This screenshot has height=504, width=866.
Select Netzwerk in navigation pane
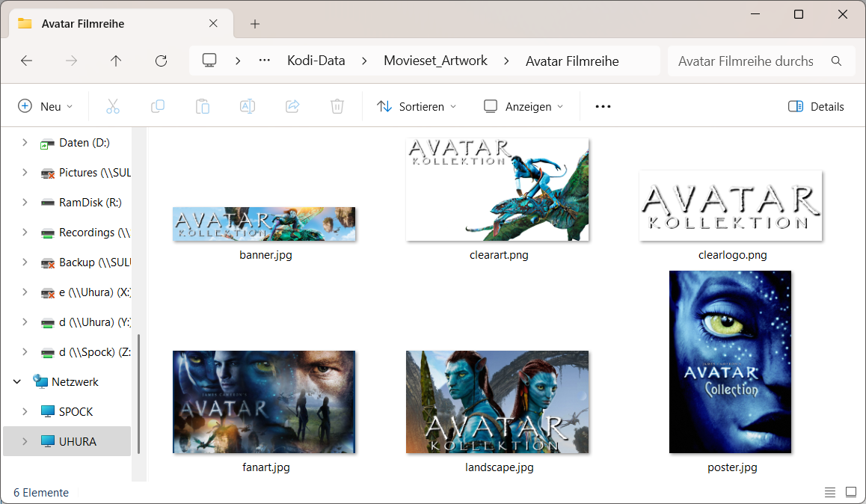(75, 381)
